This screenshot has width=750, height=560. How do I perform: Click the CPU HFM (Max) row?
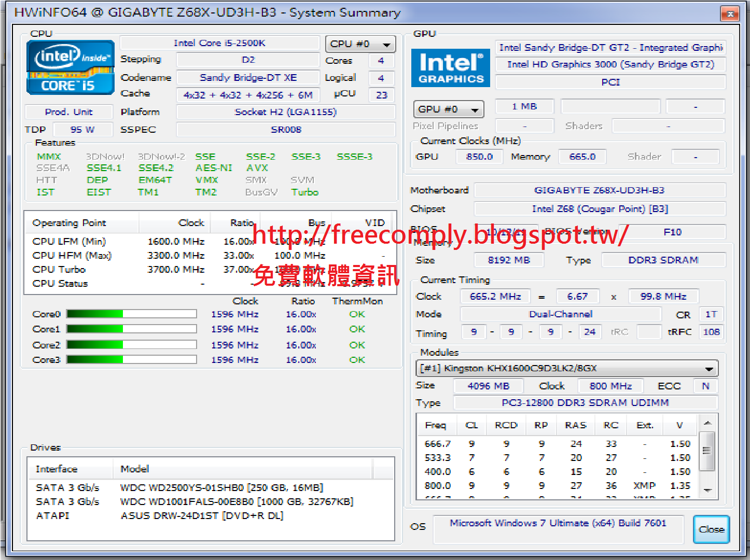210,256
